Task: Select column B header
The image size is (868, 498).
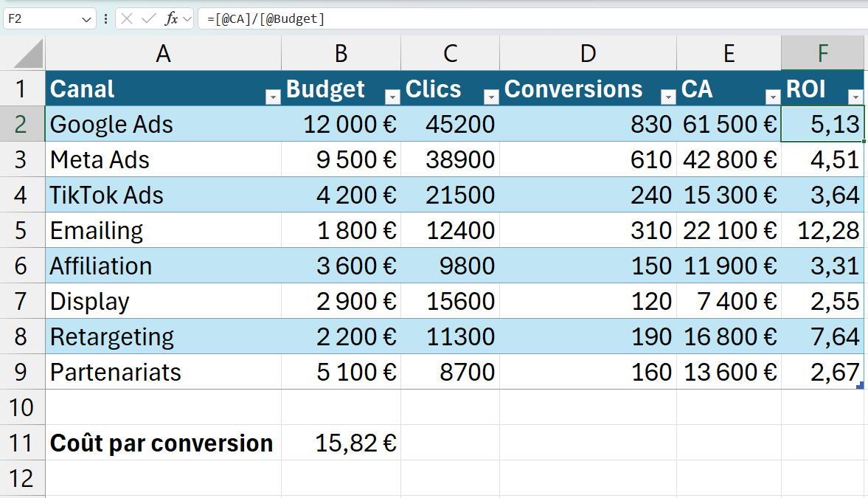Action: (x=341, y=54)
